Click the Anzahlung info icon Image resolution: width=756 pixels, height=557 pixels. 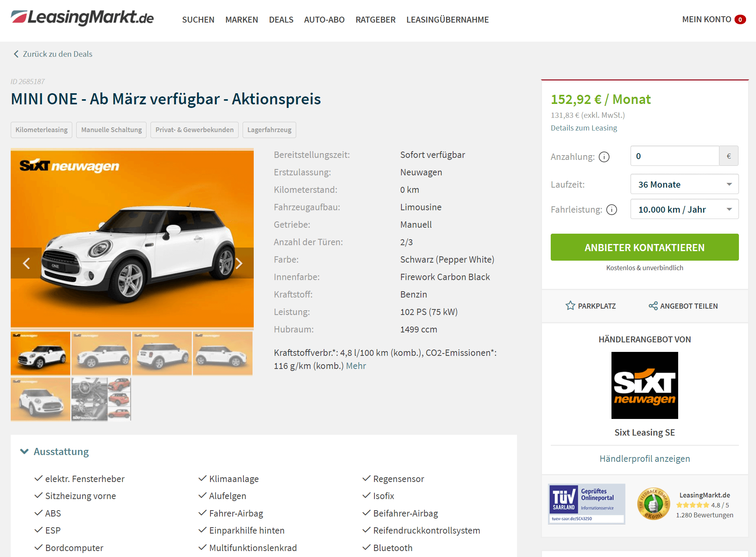pyautogui.click(x=604, y=157)
